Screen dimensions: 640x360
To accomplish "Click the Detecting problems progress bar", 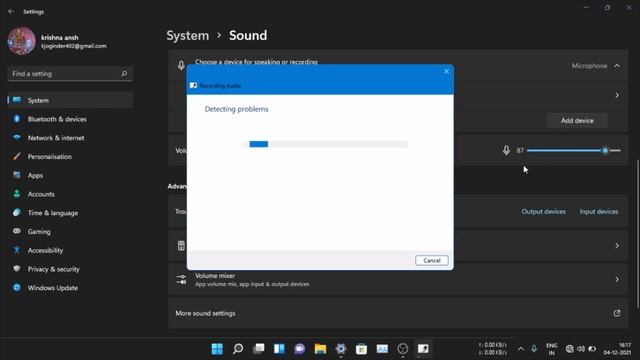I will (324, 144).
